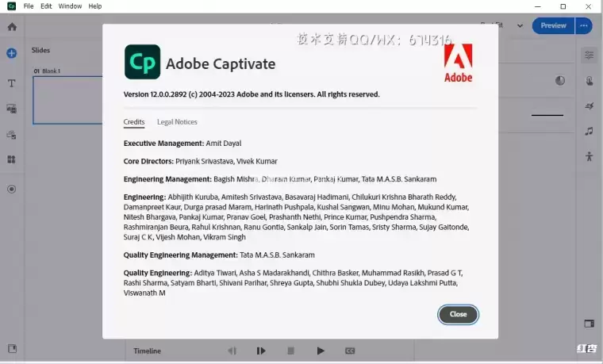Screen dimensions: 603x364
Task: Close the About dialog with Close button
Action: pyautogui.click(x=458, y=314)
